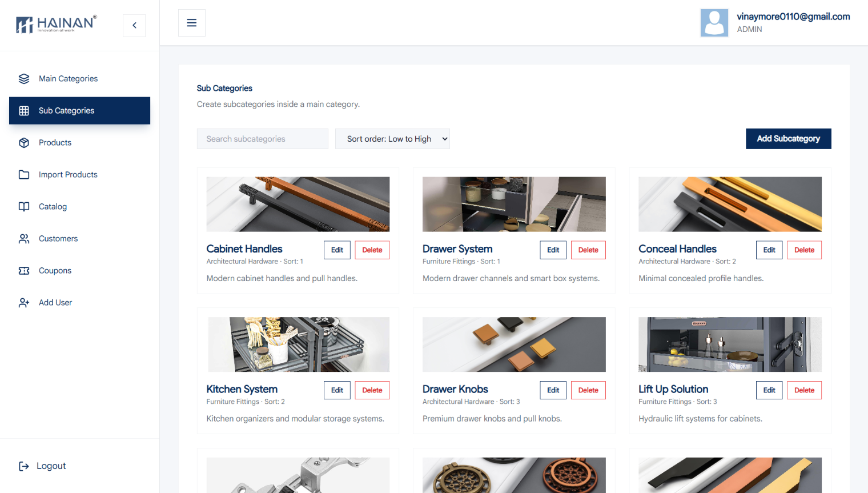Viewport: 868px width, 493px height.
Task: Collapse sidebar with chevron button
Action: pos(134,25)
